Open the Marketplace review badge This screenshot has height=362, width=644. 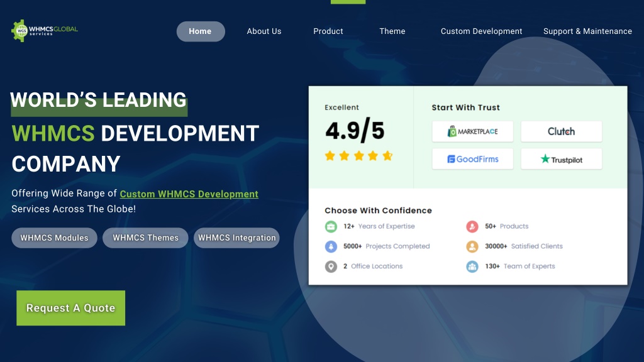pyautogui.click(x=472, y=131)
